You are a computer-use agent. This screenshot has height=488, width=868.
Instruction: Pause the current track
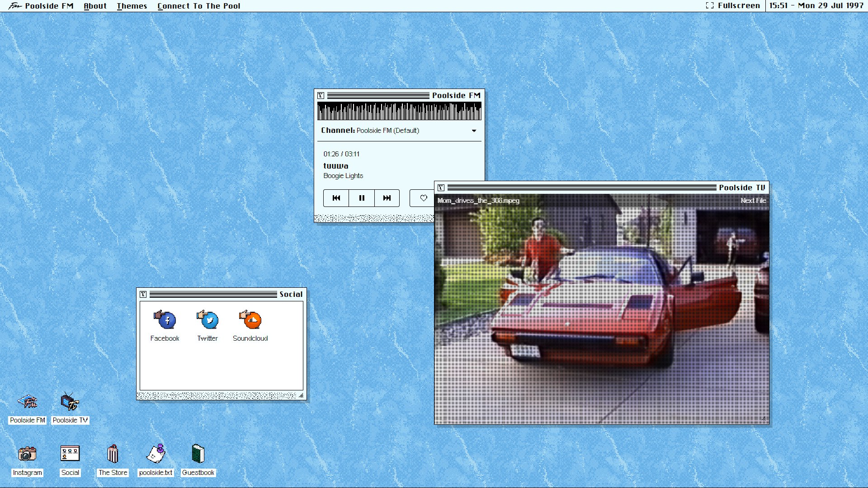pyautogui.click(x=362, y=198)
